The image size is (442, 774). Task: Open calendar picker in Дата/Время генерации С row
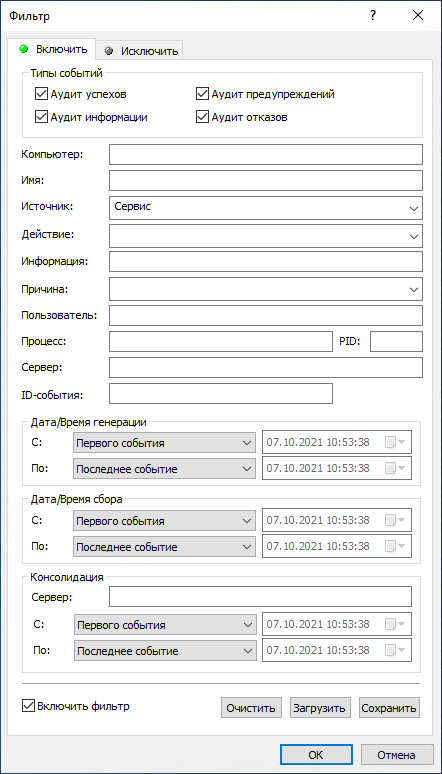(x=397, y=442)
